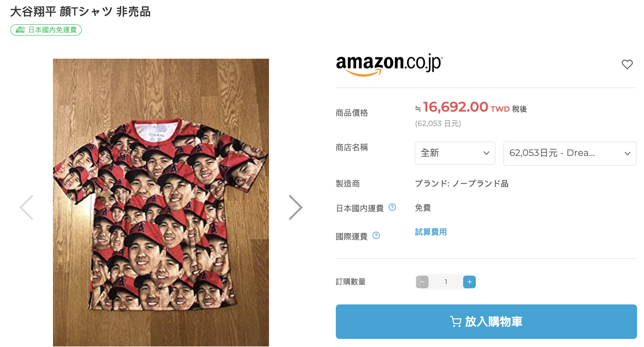Image resolution: width=644 pixels, height=347 pixels.
Task: Click the amazon.co.jp logo
Action: (389, 64)
